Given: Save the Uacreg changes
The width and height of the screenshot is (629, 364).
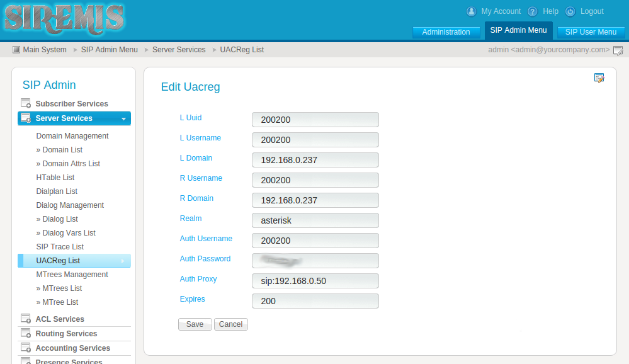Looking at the screenshot, I should click(195, 324).
